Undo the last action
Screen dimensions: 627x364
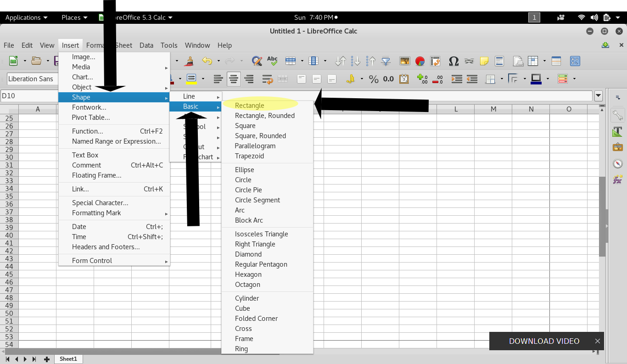click(207, 61)
